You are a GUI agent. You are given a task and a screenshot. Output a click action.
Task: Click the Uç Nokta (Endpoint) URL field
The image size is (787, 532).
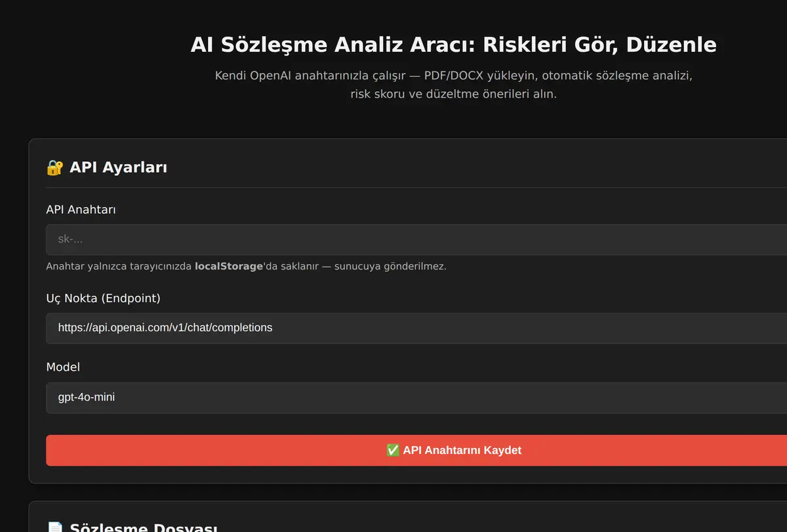click(416, 328)
